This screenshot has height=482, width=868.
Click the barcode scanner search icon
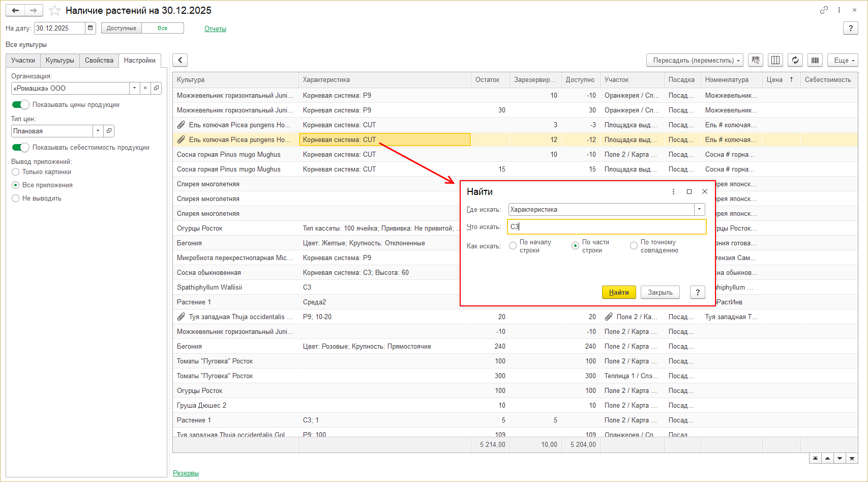pos(756,60)
